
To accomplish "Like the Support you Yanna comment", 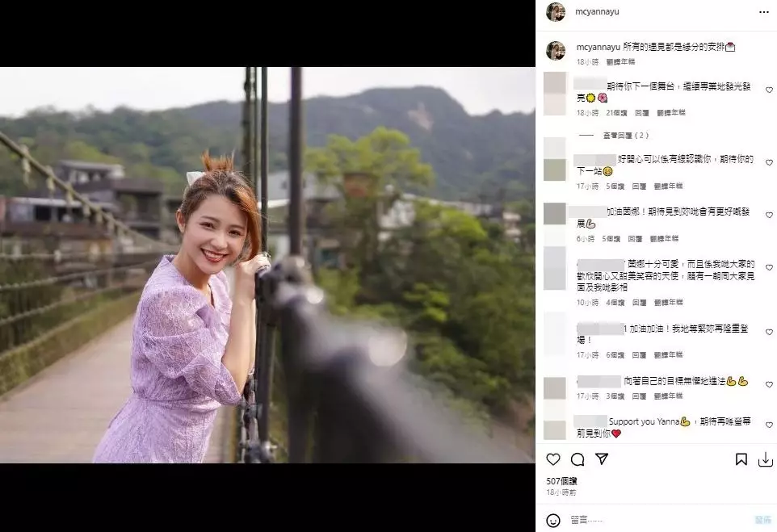I will pos(769,425).
